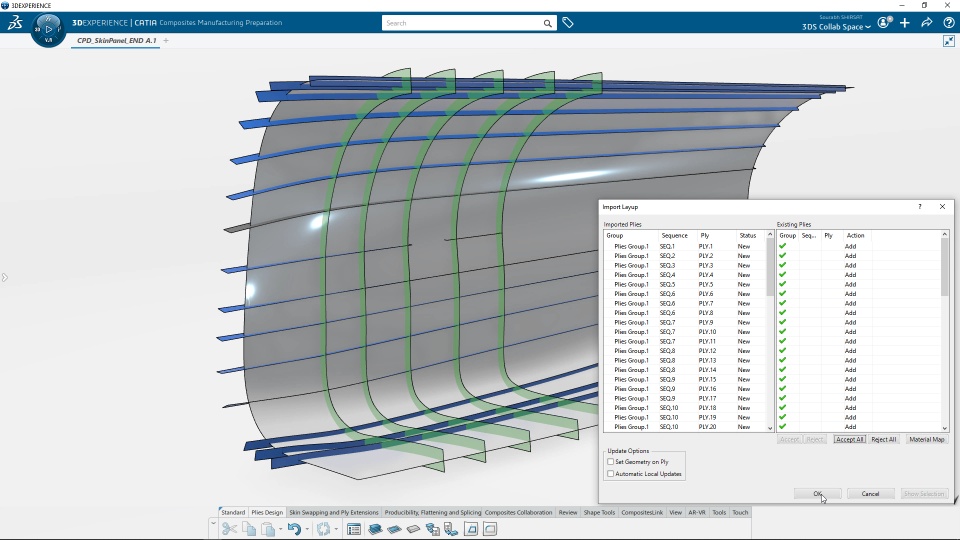960x540 pixels.
Task: Click the Reject All button
Action: click(x=883, y=440)
